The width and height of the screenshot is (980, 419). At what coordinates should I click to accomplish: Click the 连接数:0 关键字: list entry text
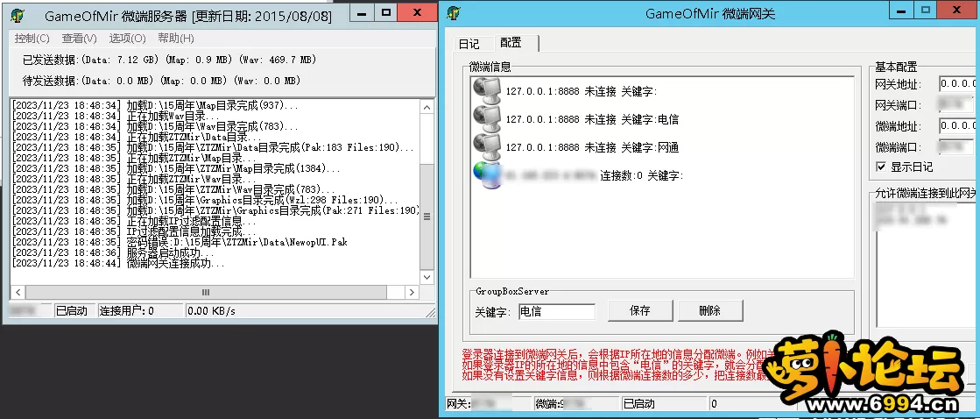click(642, 175)
